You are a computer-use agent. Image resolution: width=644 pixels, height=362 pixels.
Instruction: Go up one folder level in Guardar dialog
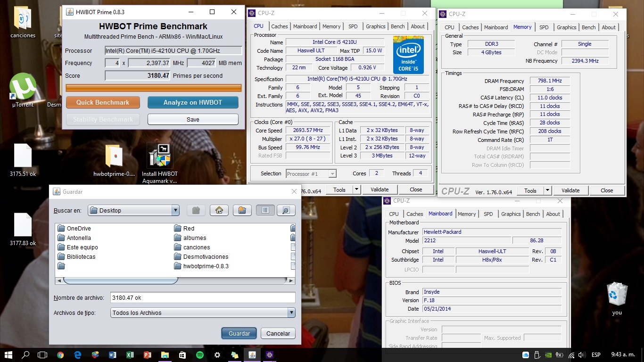pyautogui.click(x=196, y=210)
